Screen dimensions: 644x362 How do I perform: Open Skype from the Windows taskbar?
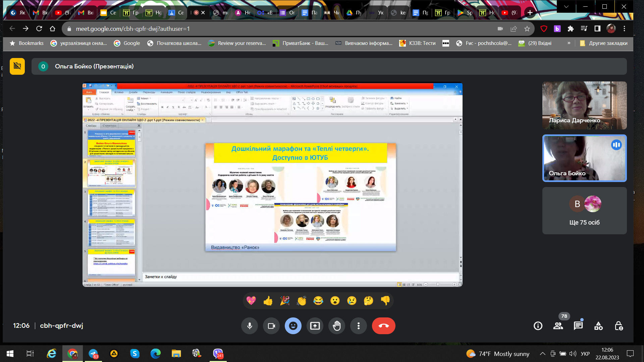[x=135, y=354]
